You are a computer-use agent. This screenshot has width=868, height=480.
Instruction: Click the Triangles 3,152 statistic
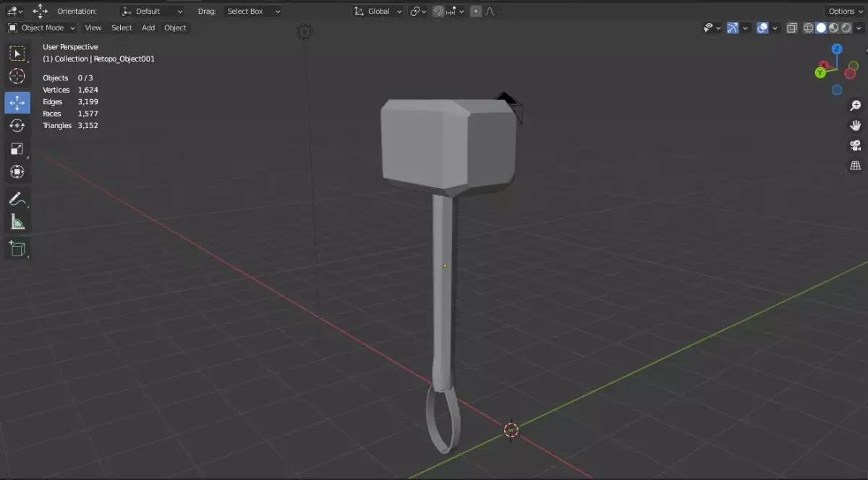tap(70, 125)
